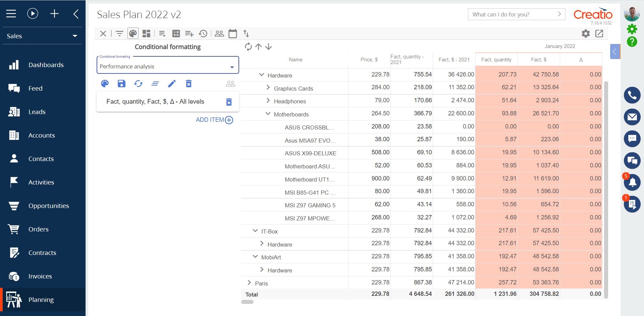Open the calendar period icon
The image size is (644, 316).
click(x=233, y=33)
